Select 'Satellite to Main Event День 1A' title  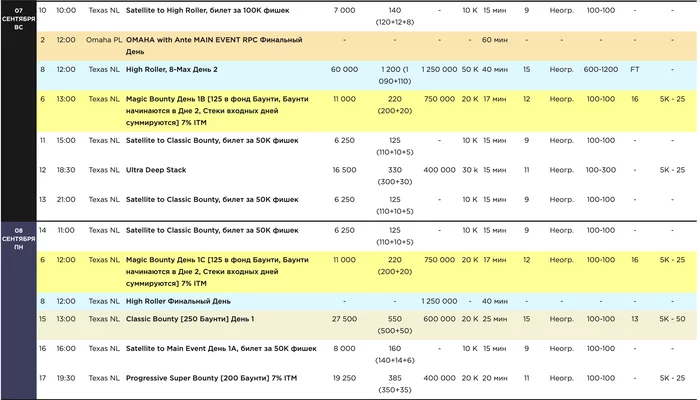point(221,349)
